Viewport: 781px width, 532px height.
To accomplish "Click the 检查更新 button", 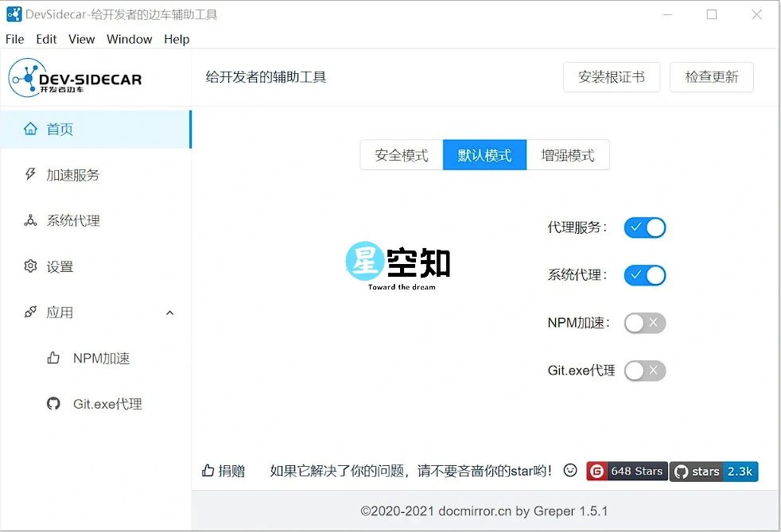I will tap(711, 76).
